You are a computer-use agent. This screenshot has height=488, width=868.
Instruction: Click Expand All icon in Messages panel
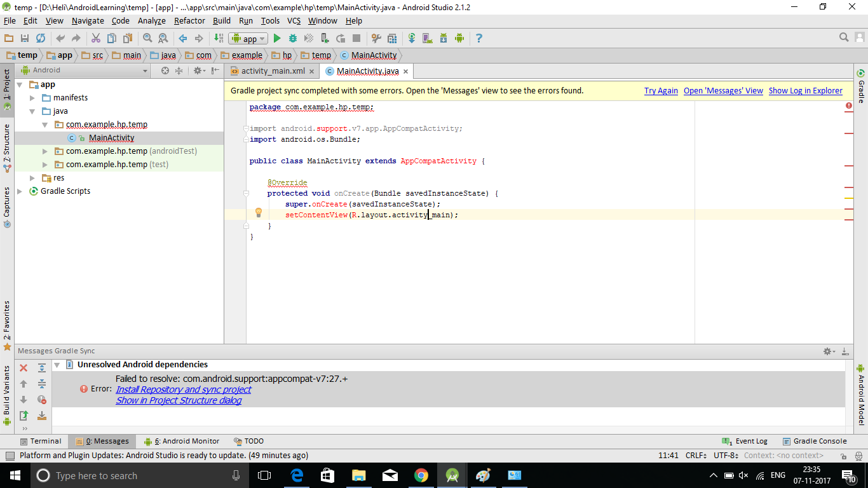pos(42,368)
